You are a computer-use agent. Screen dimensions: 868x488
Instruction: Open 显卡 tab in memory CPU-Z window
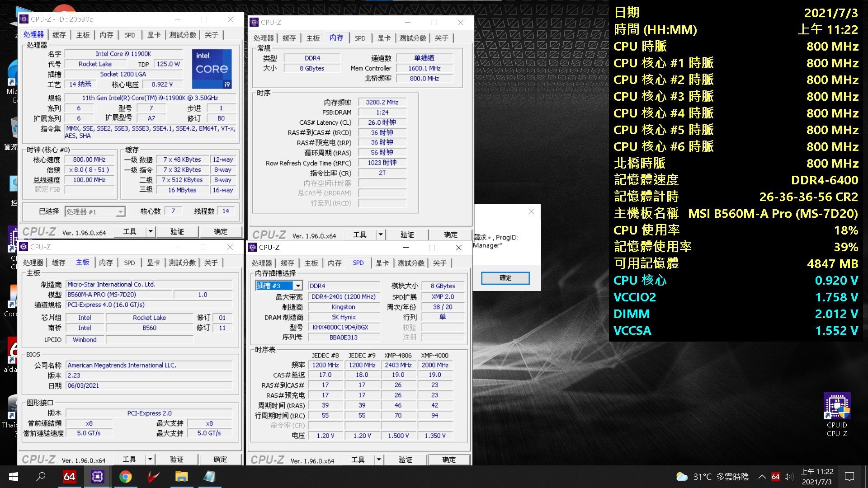(x=384, y=38)
